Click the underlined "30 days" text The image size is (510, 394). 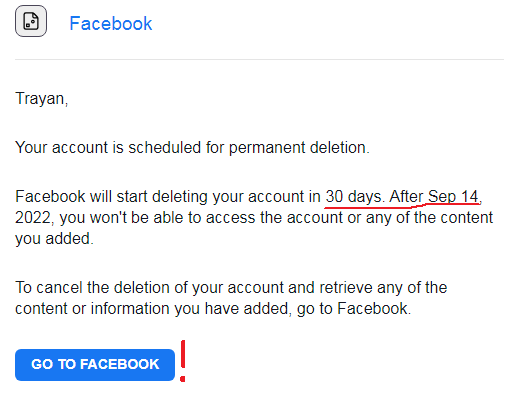pyautogui.click(x=353, y=197)
